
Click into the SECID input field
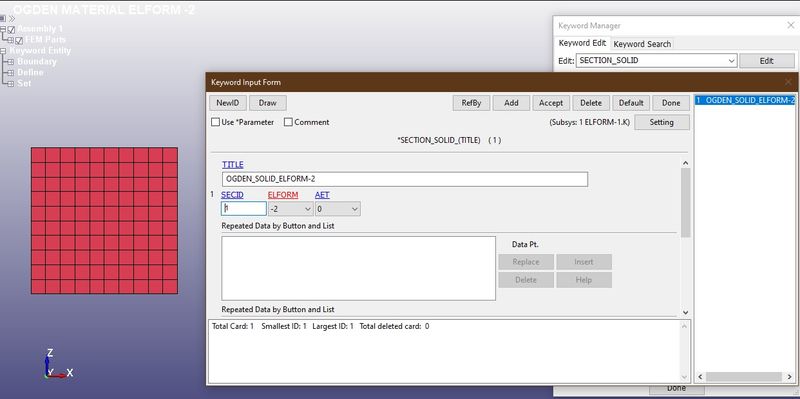click(x=244, y=209)
